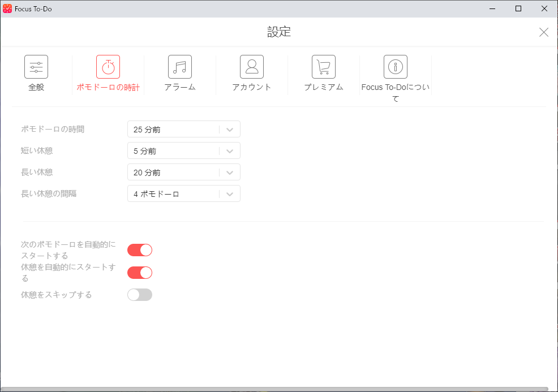Toggle 休憩を自動的にスタートする switch
The height and width of the screenshot is (392, 558).
coord(140,273)
